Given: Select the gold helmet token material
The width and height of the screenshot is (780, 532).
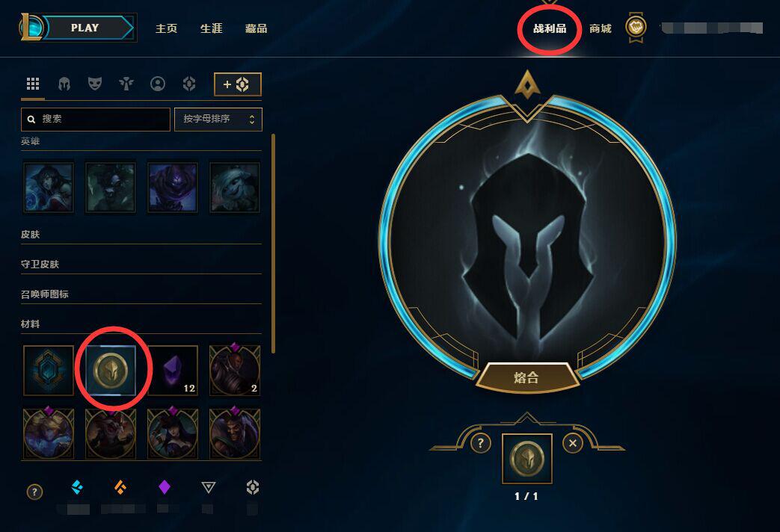Looking at the screenshot, I should click(111, 371).
